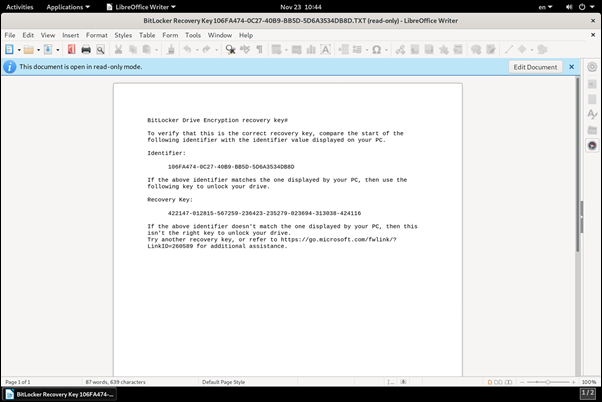Click the Copy icon in toolbar
The height and width of the screenshot is (402, 602).
(133, 50)
